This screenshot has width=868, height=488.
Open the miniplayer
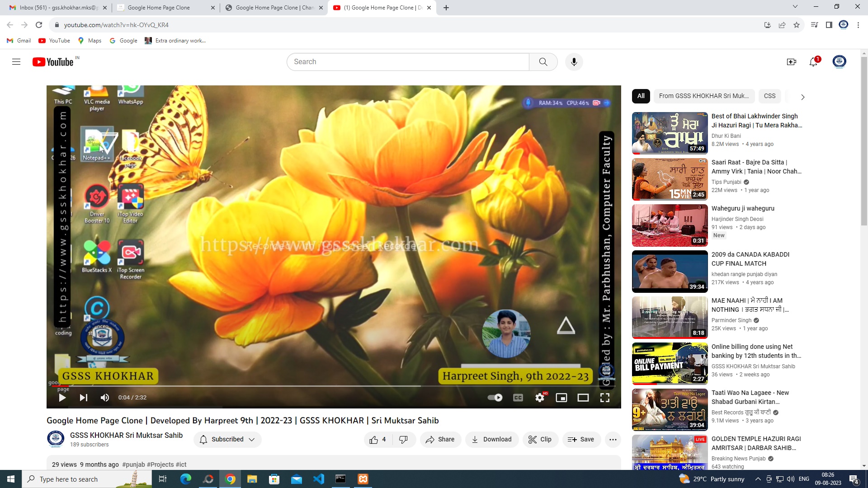(x=561, y=398)
